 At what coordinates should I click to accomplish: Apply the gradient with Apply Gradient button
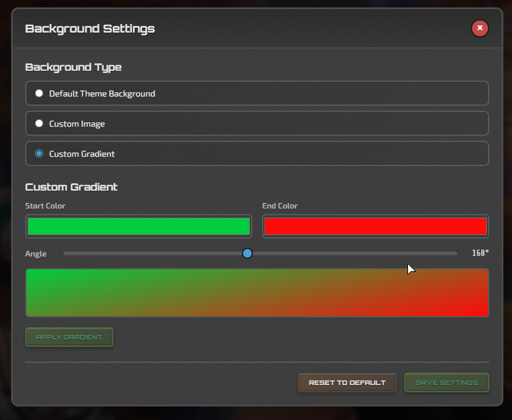[69, 337]
